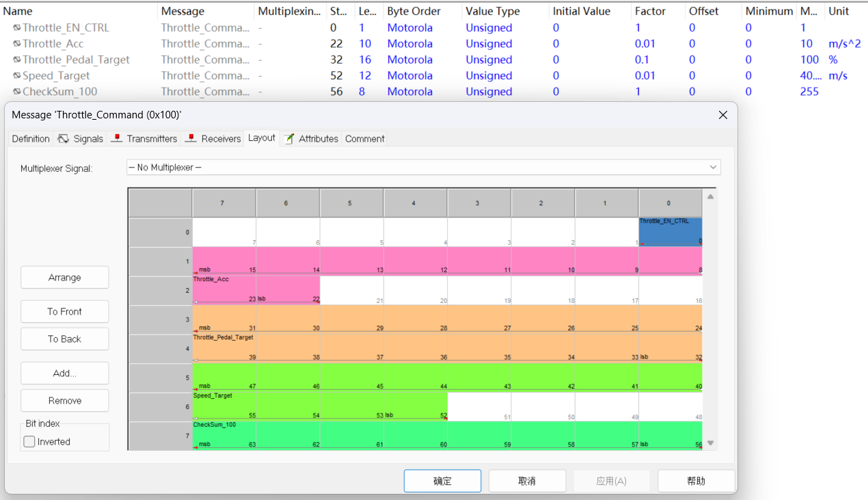
Task: Open the Signals tab
Action: 81,138
